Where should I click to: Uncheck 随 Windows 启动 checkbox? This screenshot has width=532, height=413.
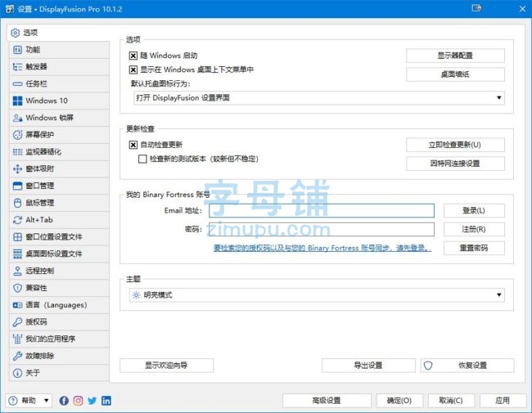[133, 56]
